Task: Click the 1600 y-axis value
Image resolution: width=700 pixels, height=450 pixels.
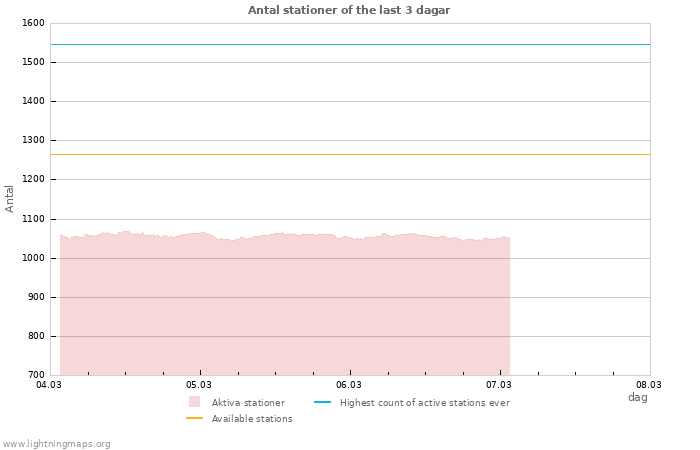Action: pyautogui.click(x=32, y=23)
